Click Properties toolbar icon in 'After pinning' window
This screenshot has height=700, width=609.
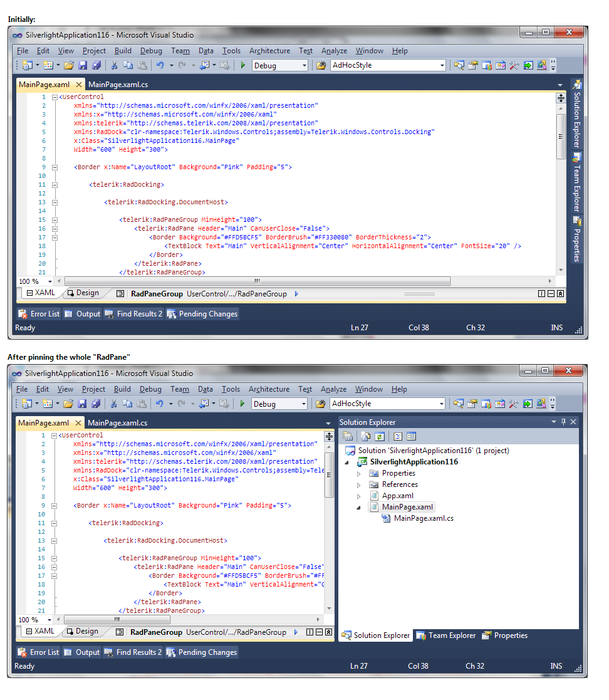click(472, 404)
